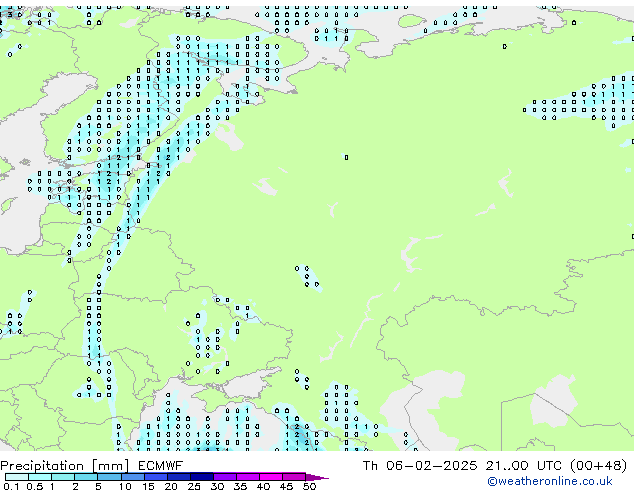634x490 pixels.
Task: Click legend swatch between 0.5 and 1
Action: click(40, 477)
